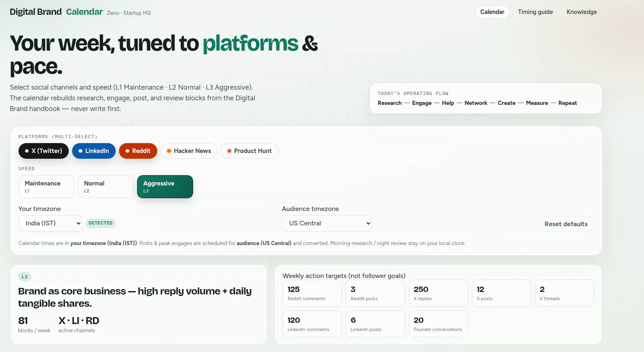Click the L3 level badge
Viewport: 644px width, 352px height.
[25, 277]
